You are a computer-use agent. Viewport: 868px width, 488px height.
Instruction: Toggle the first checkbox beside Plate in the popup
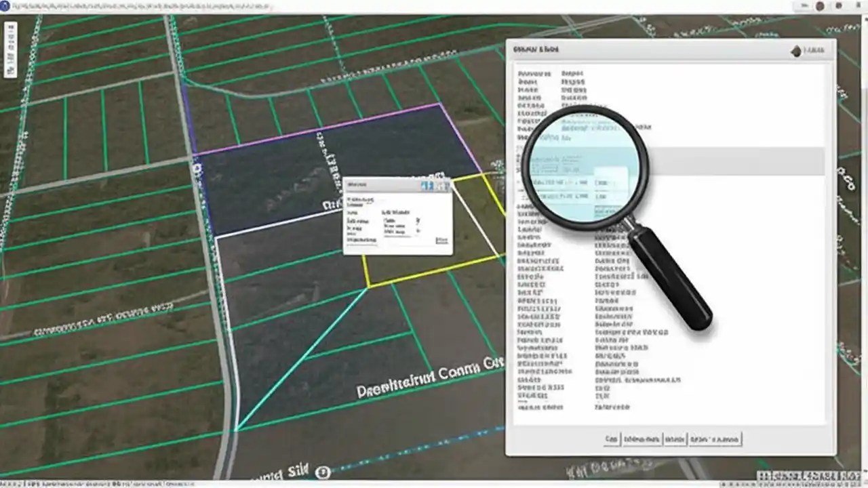[418, 220]
